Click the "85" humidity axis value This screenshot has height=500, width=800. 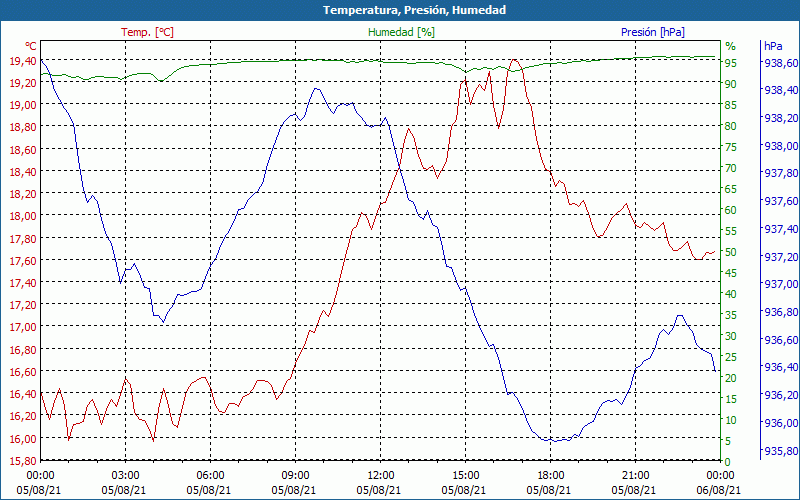pos(731,105)
